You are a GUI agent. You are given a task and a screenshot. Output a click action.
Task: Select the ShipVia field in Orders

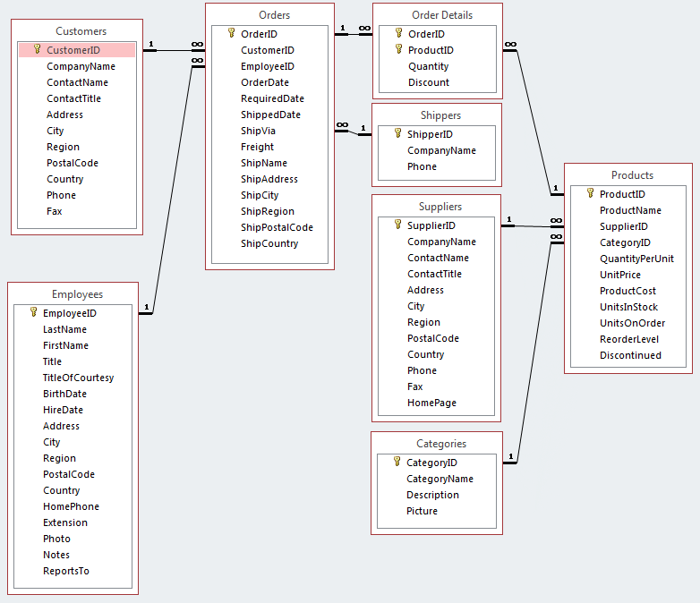(258, 131)
